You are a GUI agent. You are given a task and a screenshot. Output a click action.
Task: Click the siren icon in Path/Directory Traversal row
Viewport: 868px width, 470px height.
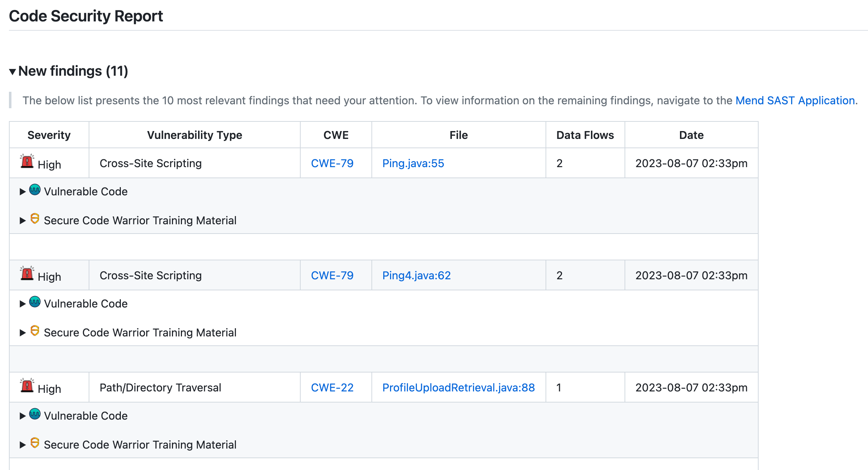pos(27,386)
